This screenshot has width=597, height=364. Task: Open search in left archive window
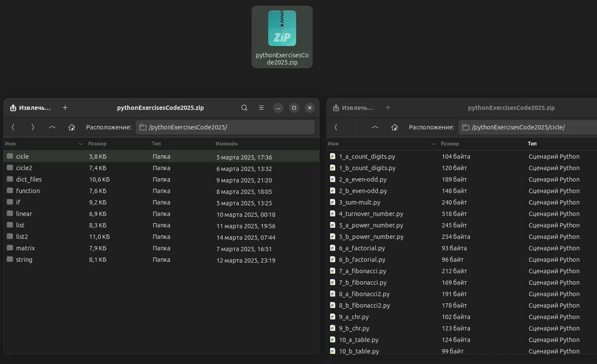point(244,108)
